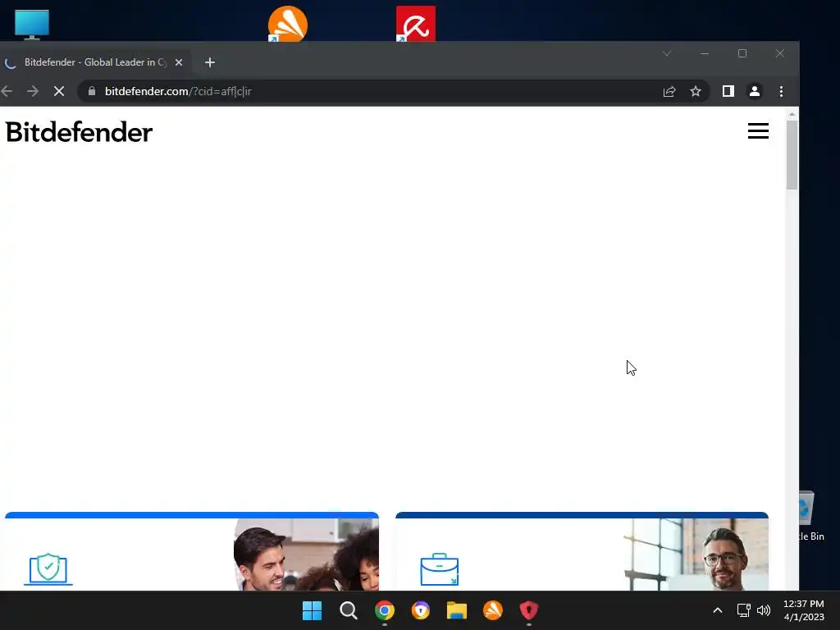The height and width of the screenshot is (630, 840).
Task: Maximize the Chrome window
Action: [x=742, y=53]
